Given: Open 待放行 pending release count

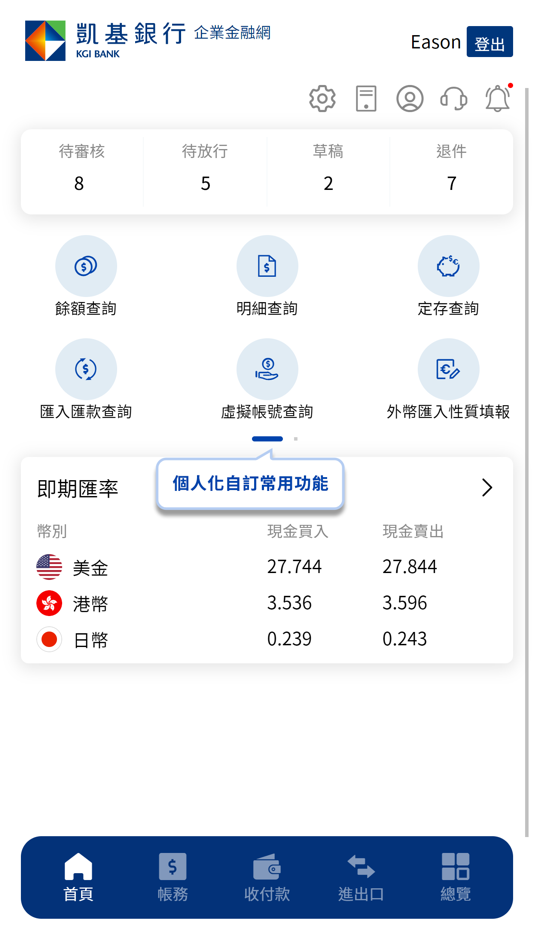Looking at the screenshot, I should click(x=205, y=168).
